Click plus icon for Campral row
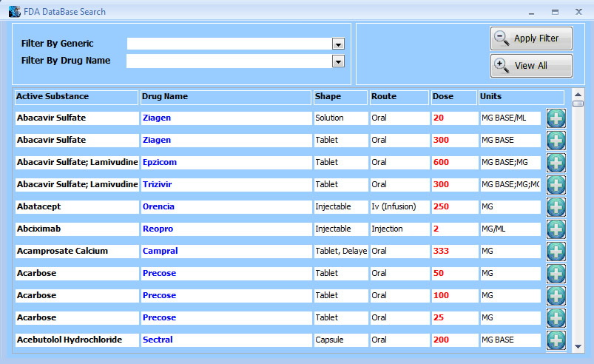The height and width of the screenshot is (364, 594). tap(556, 251)
